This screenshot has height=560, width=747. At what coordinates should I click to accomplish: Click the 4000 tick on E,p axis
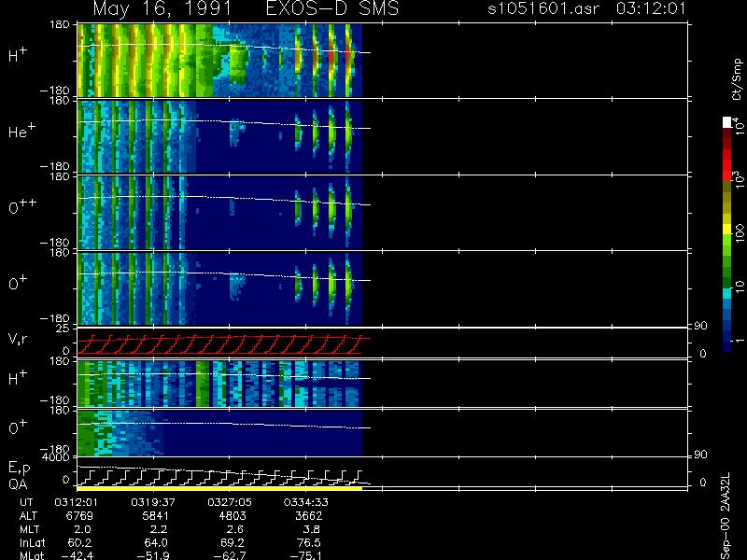click(x=58, y=457)
